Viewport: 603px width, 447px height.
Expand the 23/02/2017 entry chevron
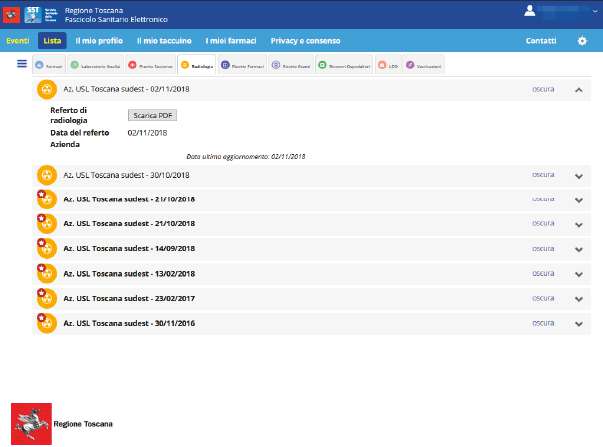(x=579, y=299)
